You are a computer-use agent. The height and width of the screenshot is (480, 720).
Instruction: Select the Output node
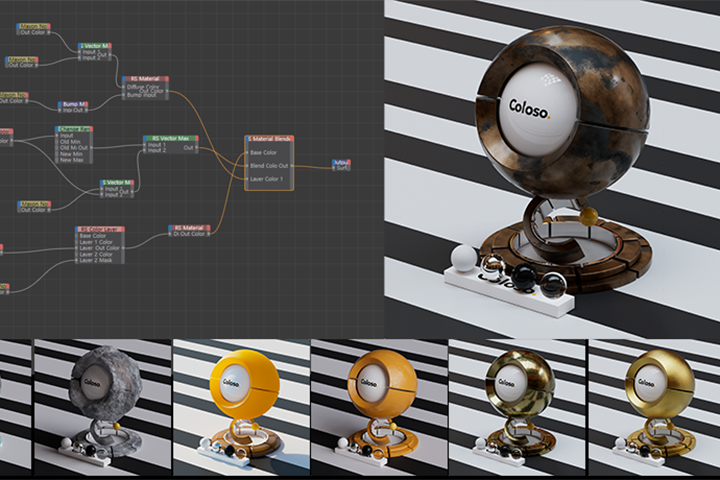click(341, 165)
